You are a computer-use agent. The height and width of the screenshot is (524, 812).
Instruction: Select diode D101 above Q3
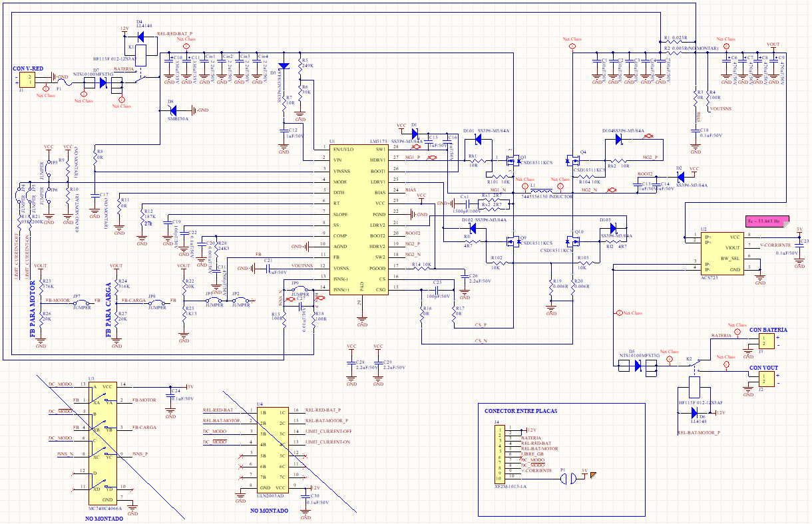[x=478, y=140]
